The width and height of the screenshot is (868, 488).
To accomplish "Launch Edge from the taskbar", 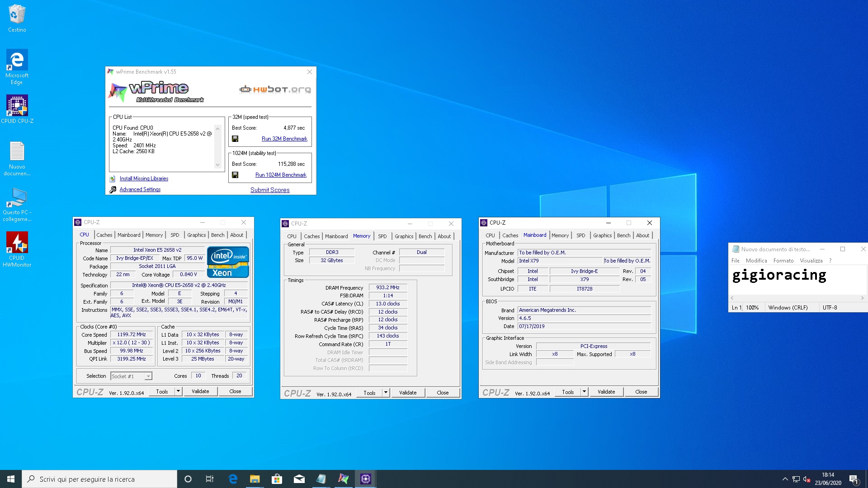I will [233, 479].
